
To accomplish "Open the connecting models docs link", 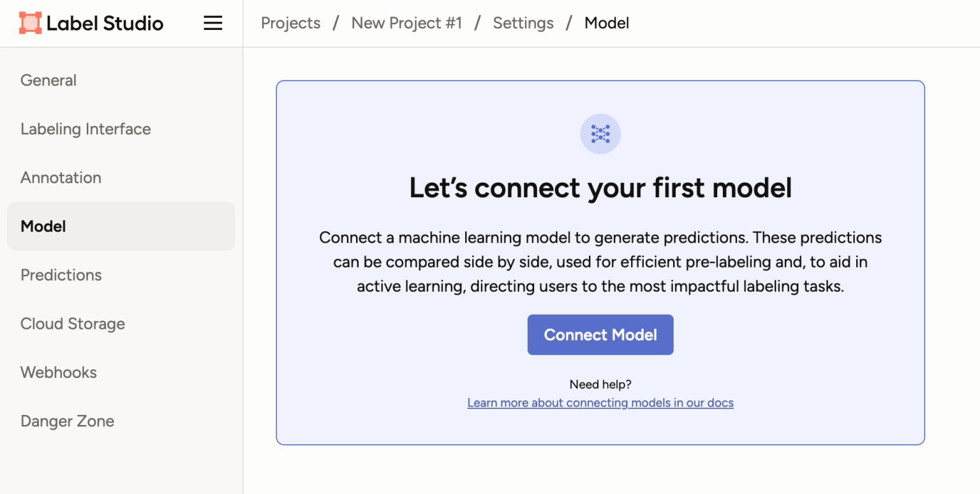I will click(x=600, y=403).
